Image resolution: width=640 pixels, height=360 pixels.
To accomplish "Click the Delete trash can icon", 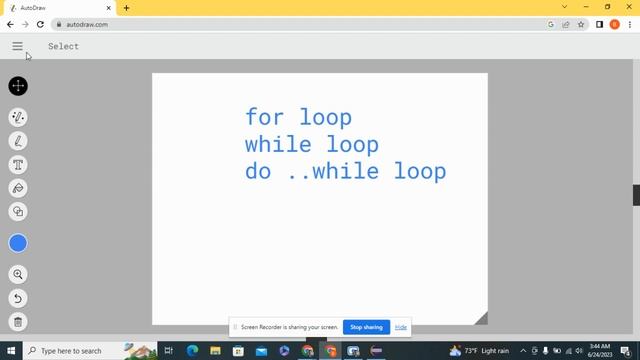I will 18,322.
